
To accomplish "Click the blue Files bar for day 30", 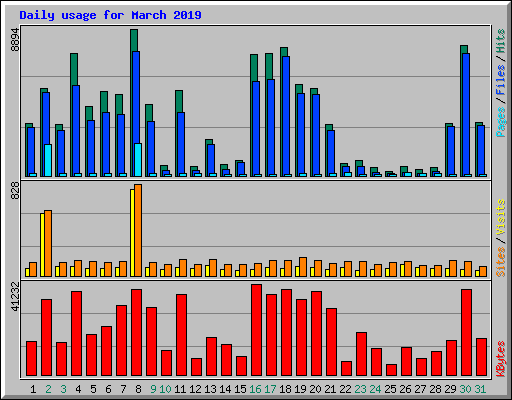I will [x=466, y=115].
